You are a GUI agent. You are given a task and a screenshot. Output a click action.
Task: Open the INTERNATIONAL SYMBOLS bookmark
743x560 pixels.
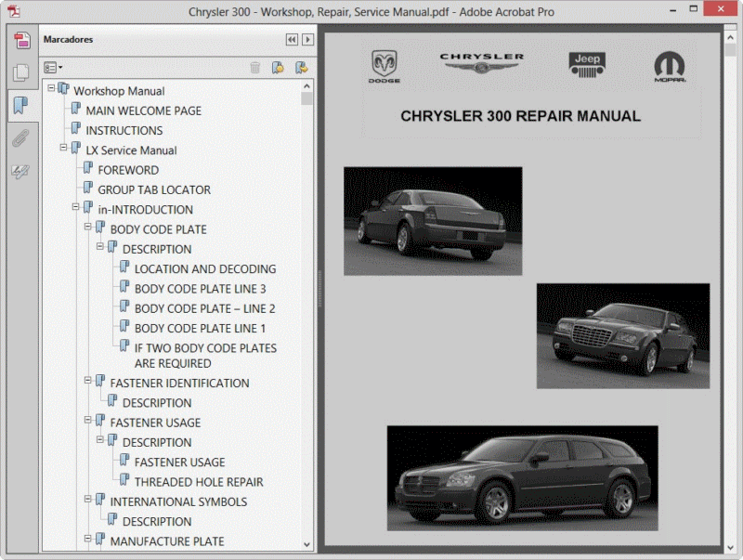point(178,502)
